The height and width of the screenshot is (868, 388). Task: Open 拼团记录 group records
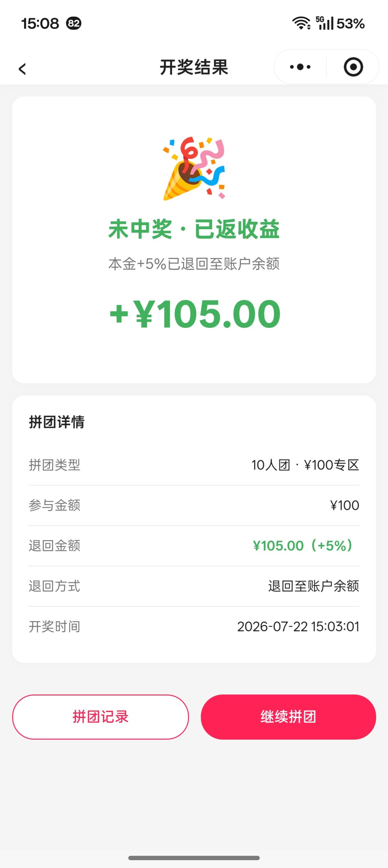coord(100,717)
